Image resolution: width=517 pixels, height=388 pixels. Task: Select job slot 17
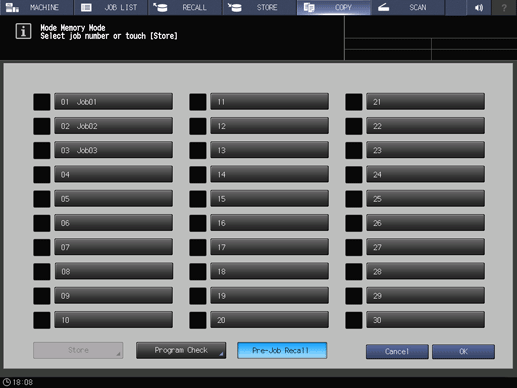click(x=269, y=247)
